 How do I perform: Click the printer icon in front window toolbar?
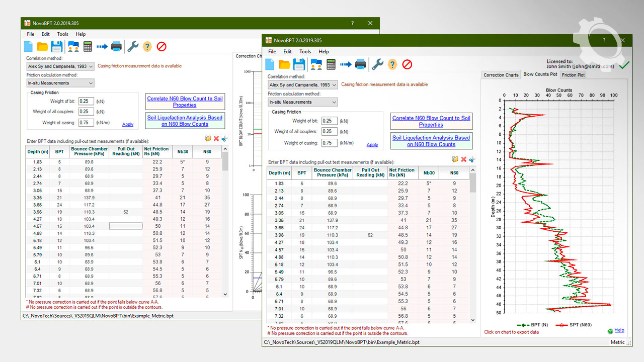pos(360,64)
